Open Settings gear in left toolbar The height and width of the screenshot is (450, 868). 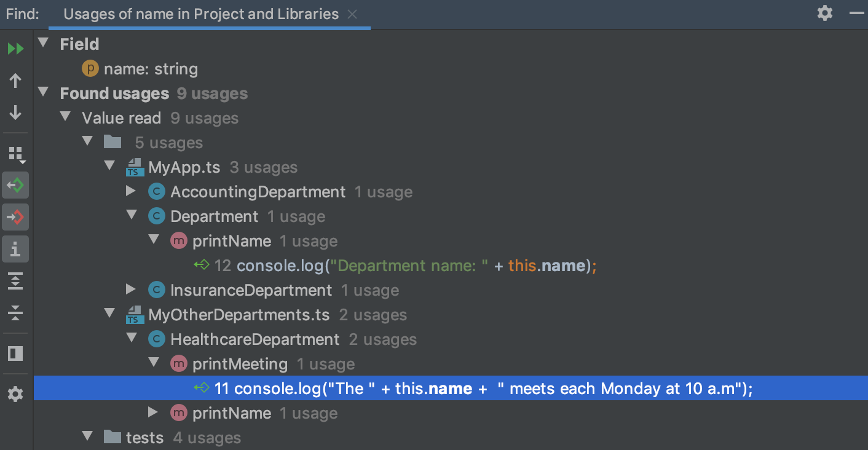tap(15, 394)
